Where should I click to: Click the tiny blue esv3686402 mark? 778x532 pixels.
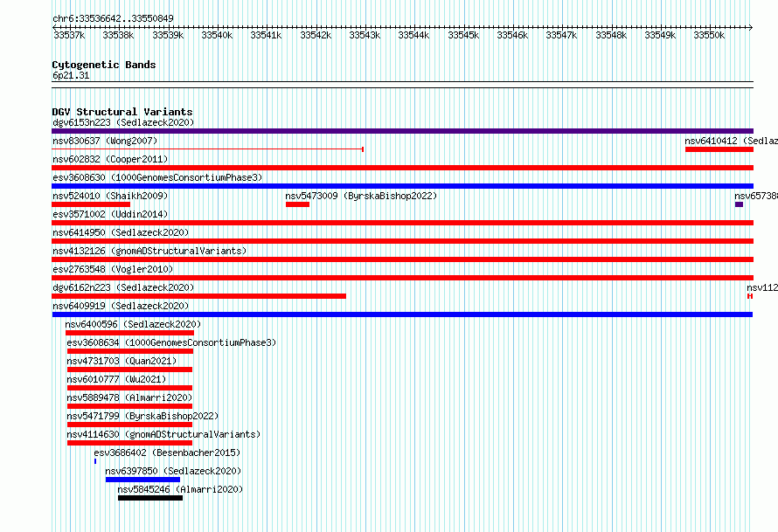(x=95, y=461)
